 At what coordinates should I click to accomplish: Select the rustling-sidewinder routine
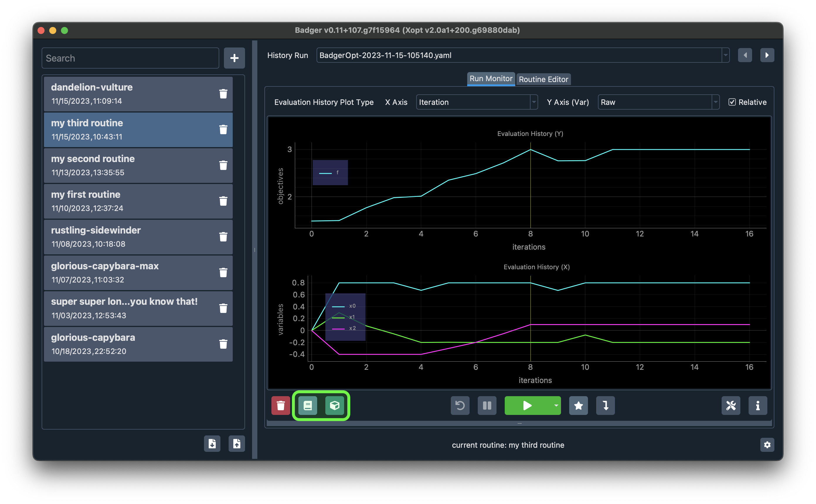[x=138, y=237]
